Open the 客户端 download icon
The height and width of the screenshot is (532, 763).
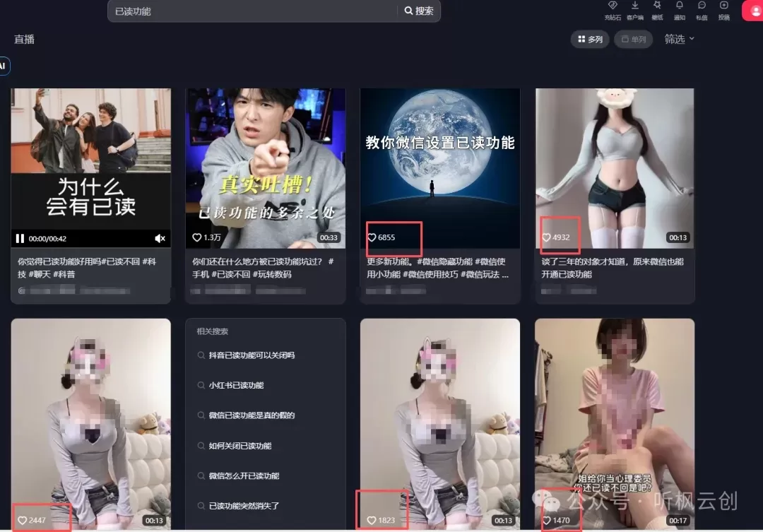(x=634, y=6)
